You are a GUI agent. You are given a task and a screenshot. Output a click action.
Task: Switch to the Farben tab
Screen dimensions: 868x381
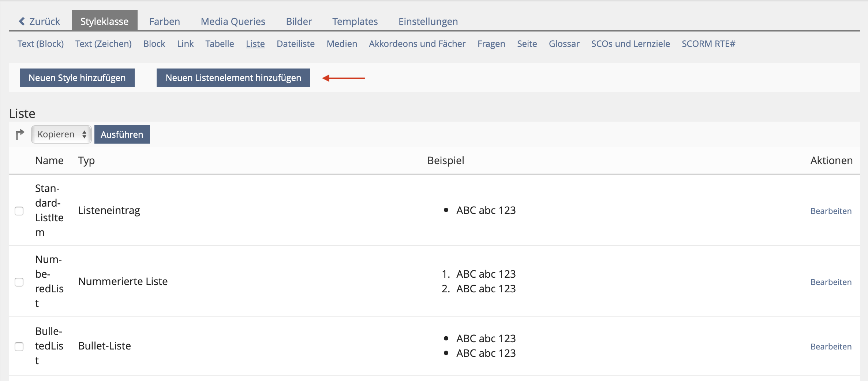tap(165, 21)
